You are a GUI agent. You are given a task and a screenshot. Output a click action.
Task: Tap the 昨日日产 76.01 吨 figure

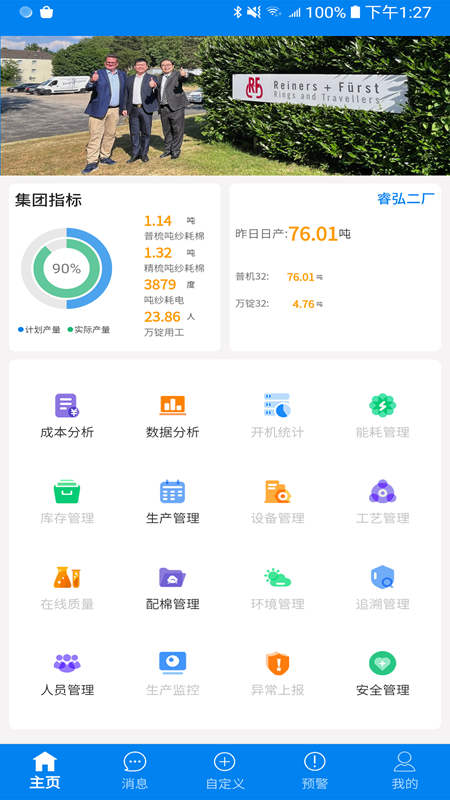tap(293, 234)
